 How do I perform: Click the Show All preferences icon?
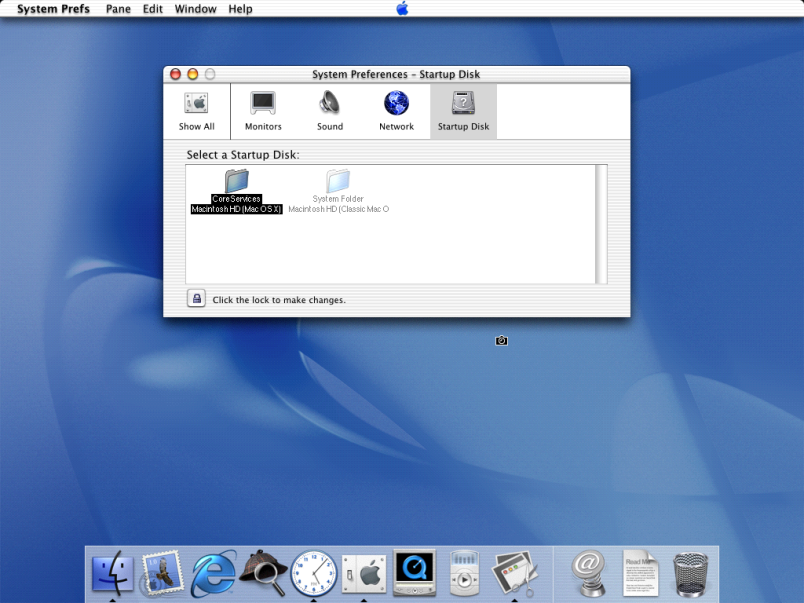(x=196, y=110)
